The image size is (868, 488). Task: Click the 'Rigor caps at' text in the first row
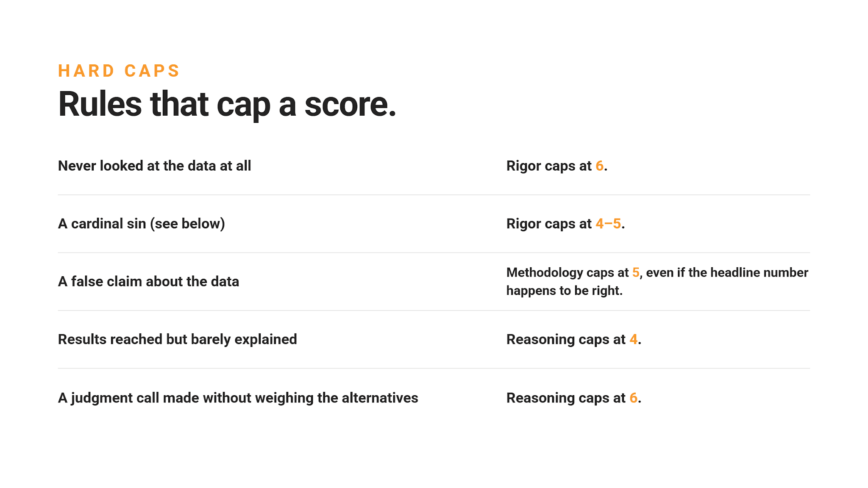(x=549, y=166)
